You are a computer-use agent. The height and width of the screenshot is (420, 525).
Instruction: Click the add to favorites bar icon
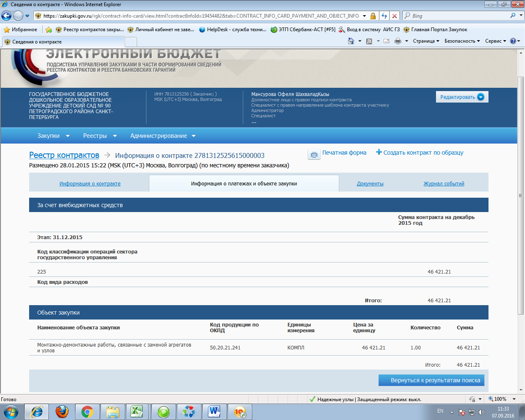48,30
